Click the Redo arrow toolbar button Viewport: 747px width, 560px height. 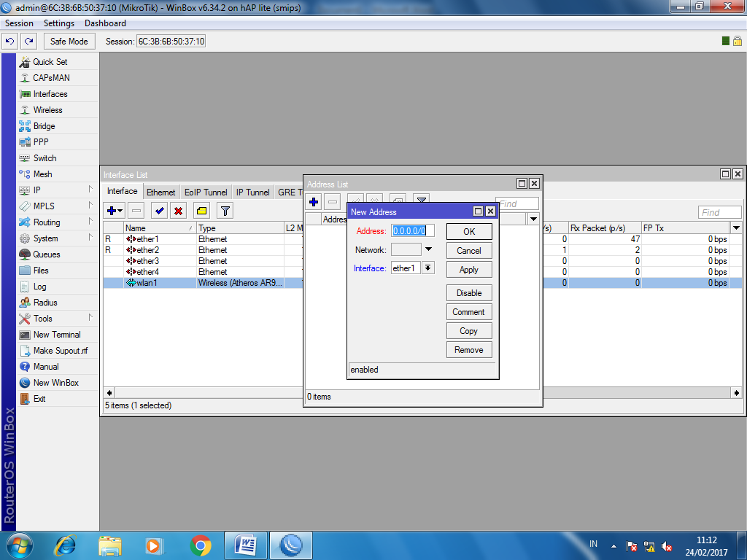click(29, 42)
